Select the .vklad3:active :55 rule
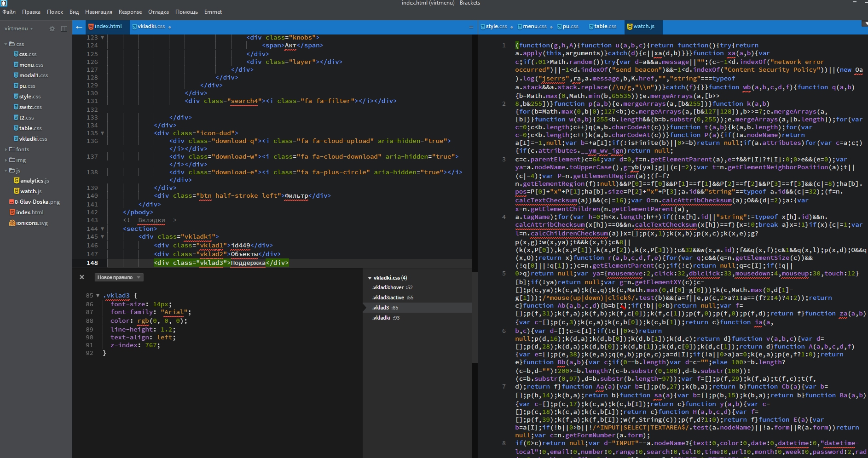This screenshot has height=458, width=868. point(393,298)
